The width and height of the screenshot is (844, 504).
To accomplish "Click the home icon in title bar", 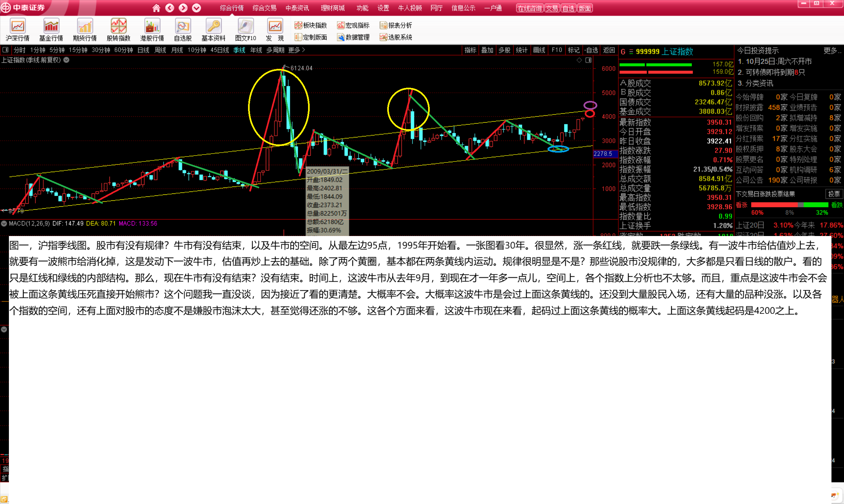I will [x=156, y=8].
